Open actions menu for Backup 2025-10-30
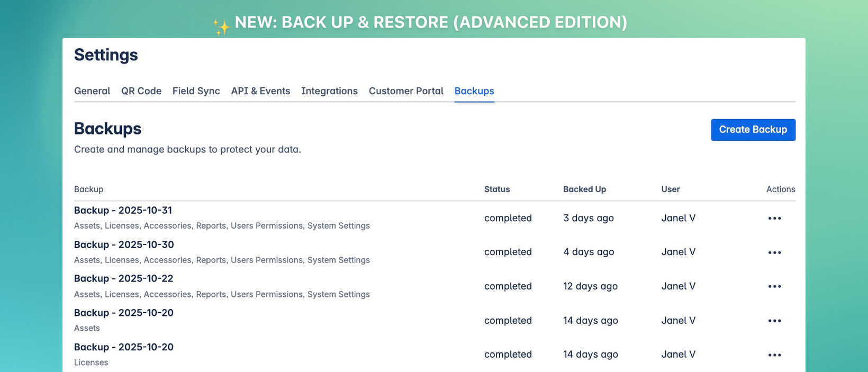The image size is (868, 372). [x=774, y=252]
